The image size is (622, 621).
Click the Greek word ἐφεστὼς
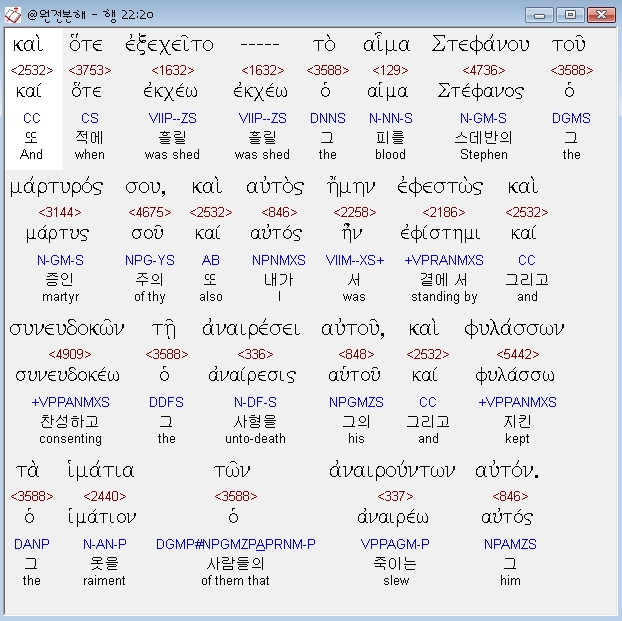pyautogui.click(x=440, y=186)
